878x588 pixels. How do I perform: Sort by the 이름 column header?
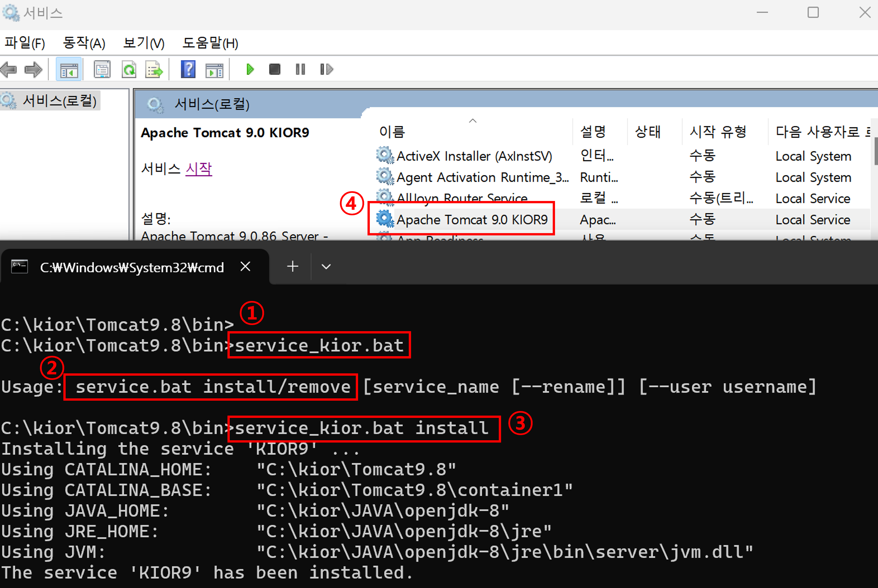point(392,132)
